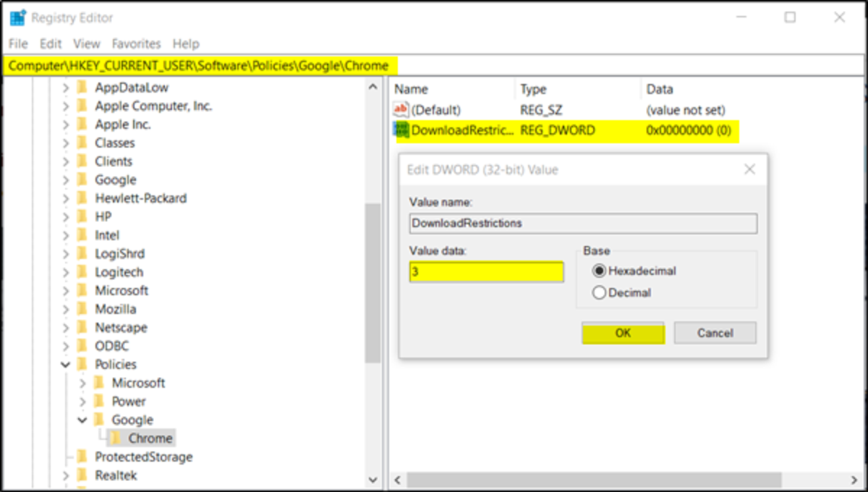Click the Intel folder icon

pyautogui.click(x=84, y=235)
